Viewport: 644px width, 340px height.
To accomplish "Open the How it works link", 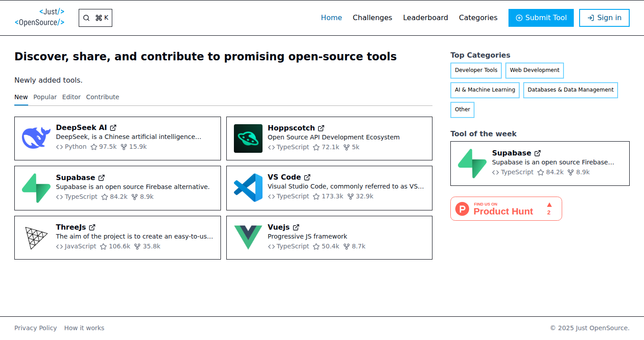I will (84, 328).
